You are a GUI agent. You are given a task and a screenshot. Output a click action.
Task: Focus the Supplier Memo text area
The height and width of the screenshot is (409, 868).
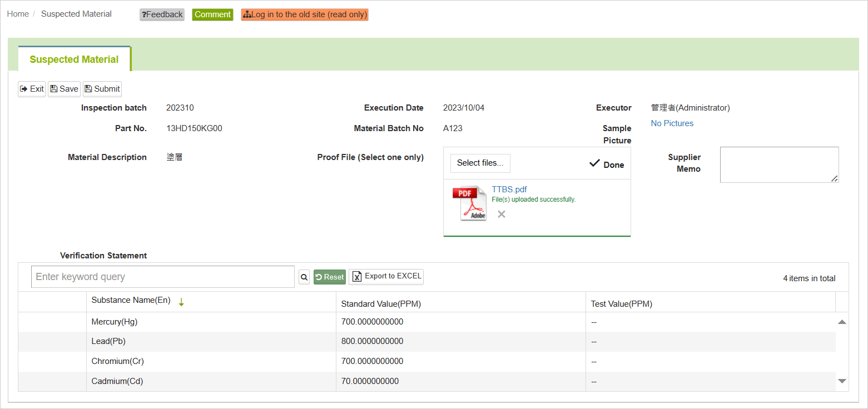point(779,164)
